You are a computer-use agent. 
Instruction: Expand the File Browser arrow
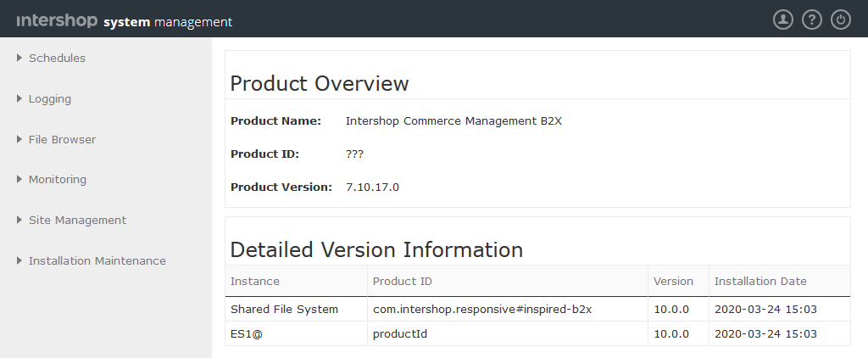19,139
